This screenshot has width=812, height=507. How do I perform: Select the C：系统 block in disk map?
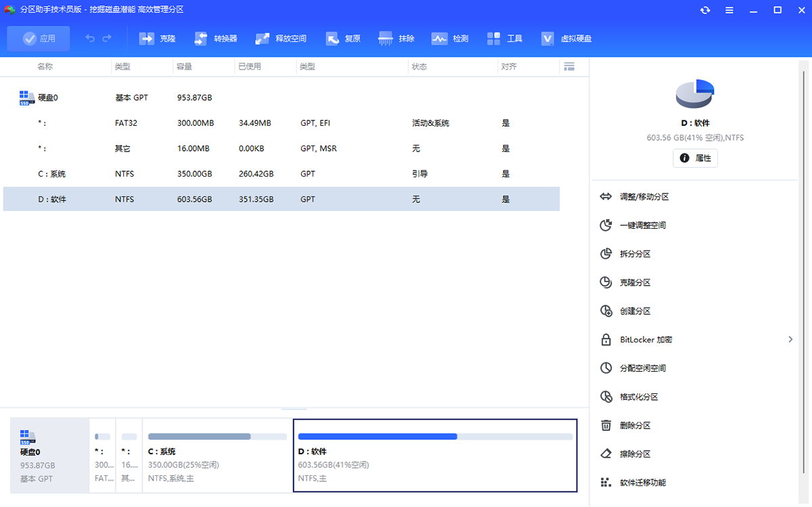(x=217, y=455)
